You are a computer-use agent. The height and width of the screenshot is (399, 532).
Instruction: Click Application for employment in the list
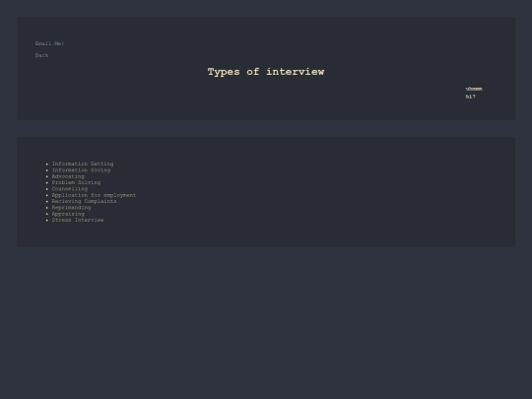(x=94, y=195)
